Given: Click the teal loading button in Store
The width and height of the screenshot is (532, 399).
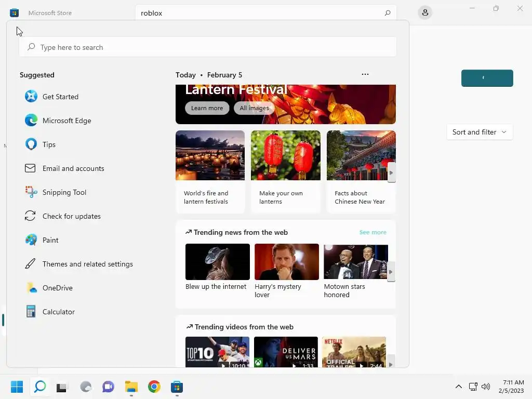Looking at the screenshot, I should click(x=487, y=78).
